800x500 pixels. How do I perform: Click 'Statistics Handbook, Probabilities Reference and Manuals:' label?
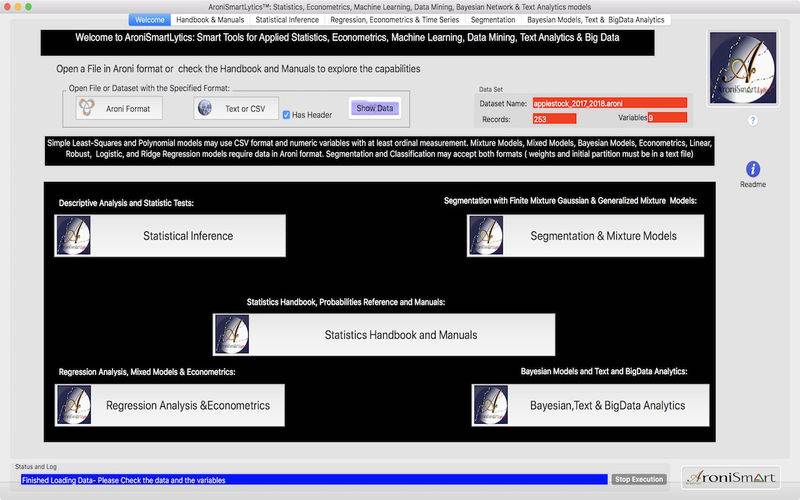pos(346,302)
